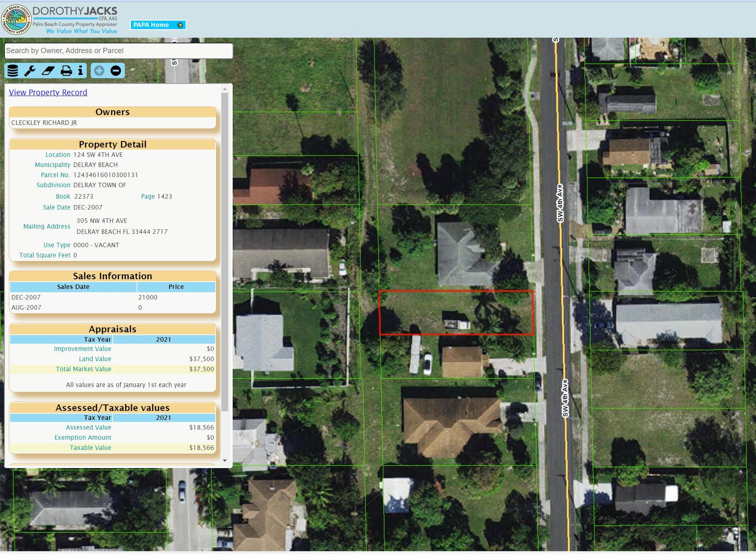This screenshot has height=554, width=756.
Task: Zoom in with the plus icon
Action: 99,71
